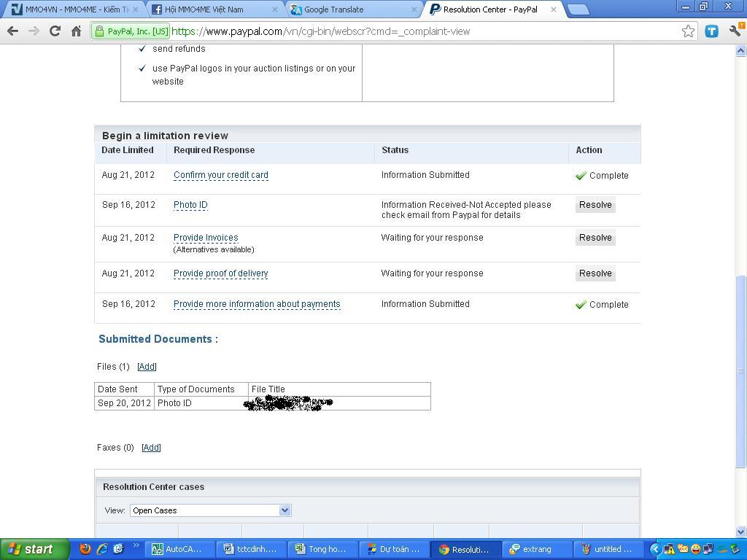Expand the Open Cases view dropdown

tap(285, 510)
